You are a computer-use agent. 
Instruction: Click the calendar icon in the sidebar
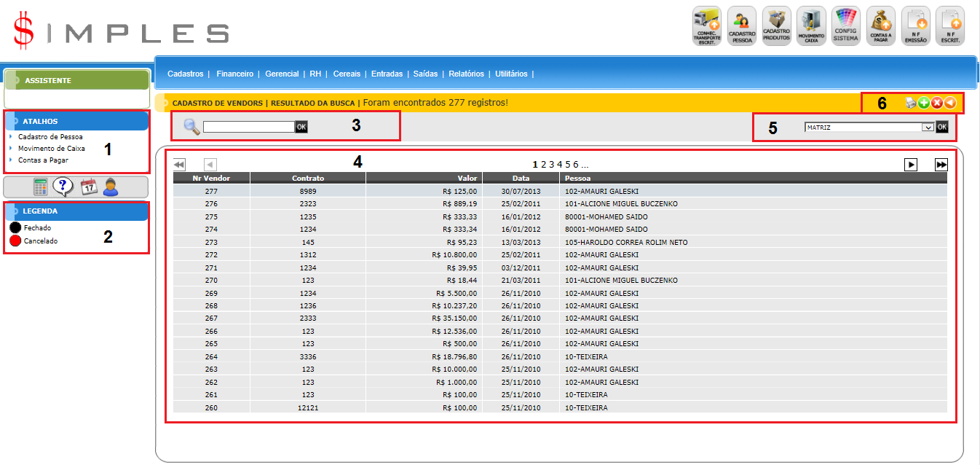tap(88, 187)
